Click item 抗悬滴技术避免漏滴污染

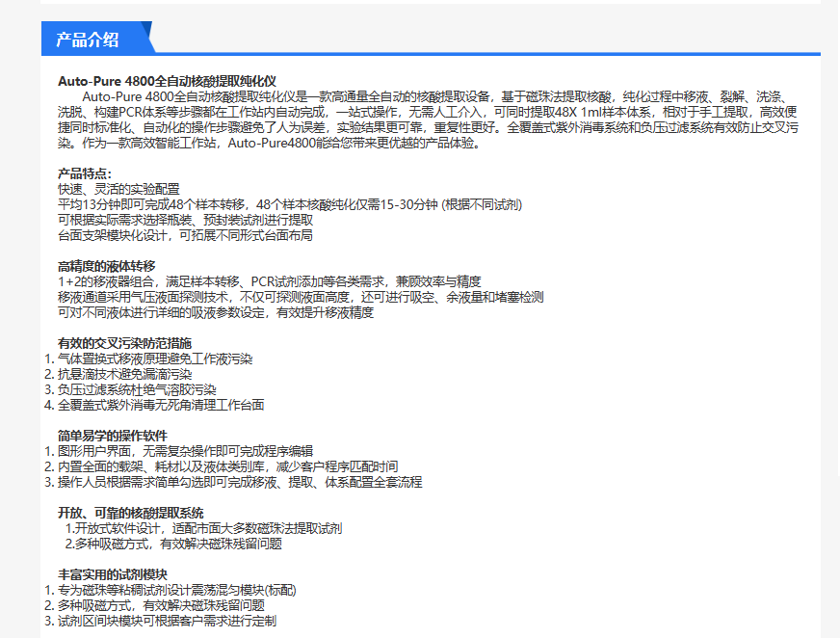(x=125, y=375)
